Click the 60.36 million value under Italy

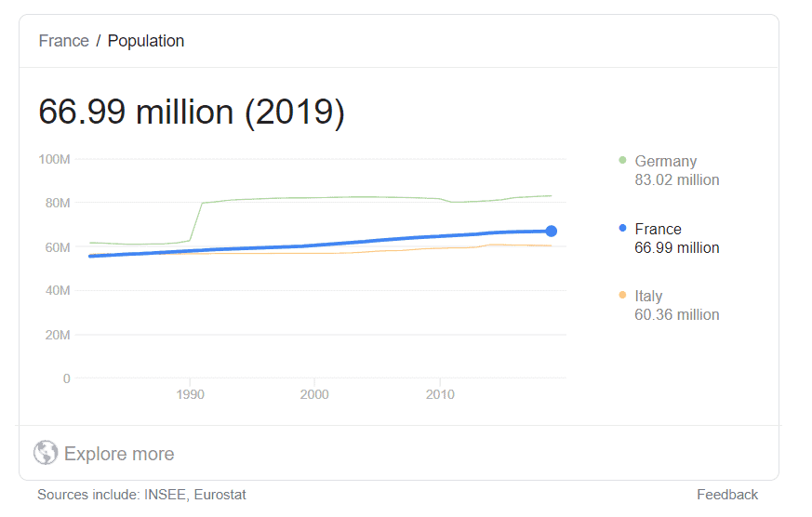coord(677,314)
